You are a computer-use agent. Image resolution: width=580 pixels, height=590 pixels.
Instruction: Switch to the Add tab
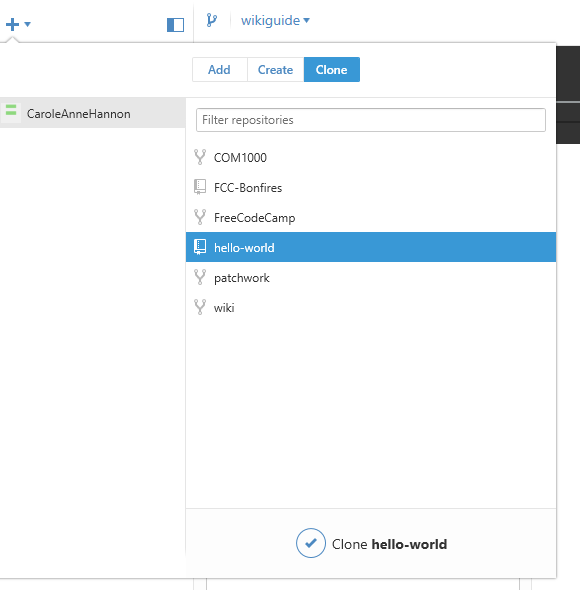(219, 70)
